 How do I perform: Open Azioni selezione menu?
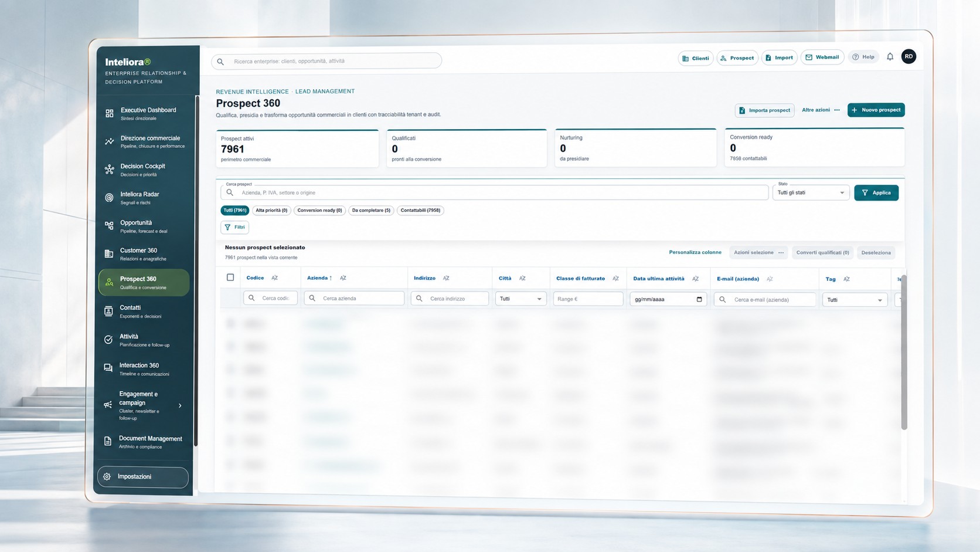(x=758, y=252)
